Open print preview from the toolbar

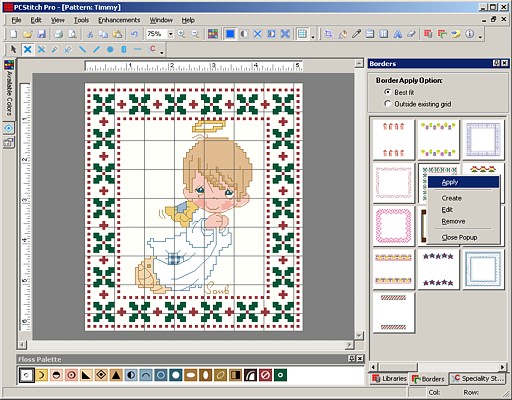point(72,34)
